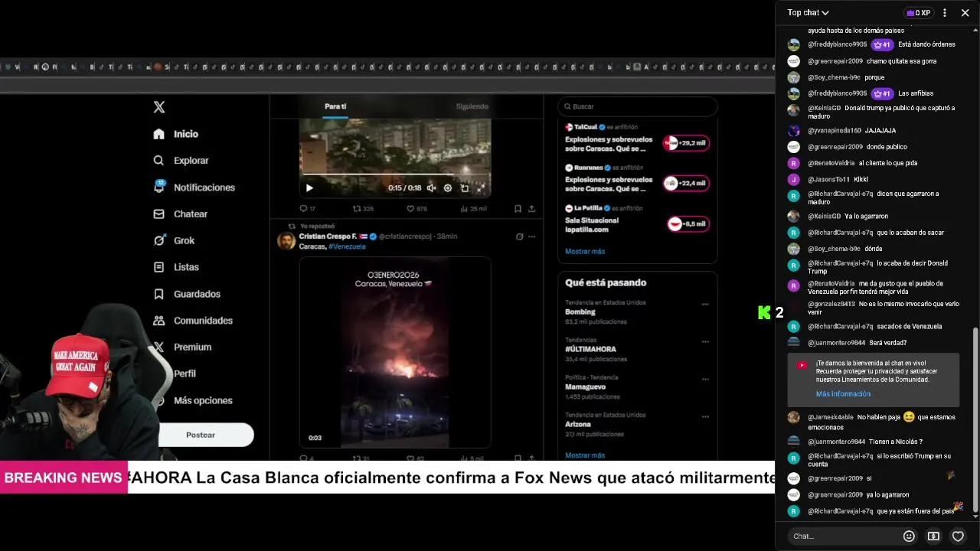Click the Listas icon in sidebar
Screen dimensions: 980x551
point(158,267)
